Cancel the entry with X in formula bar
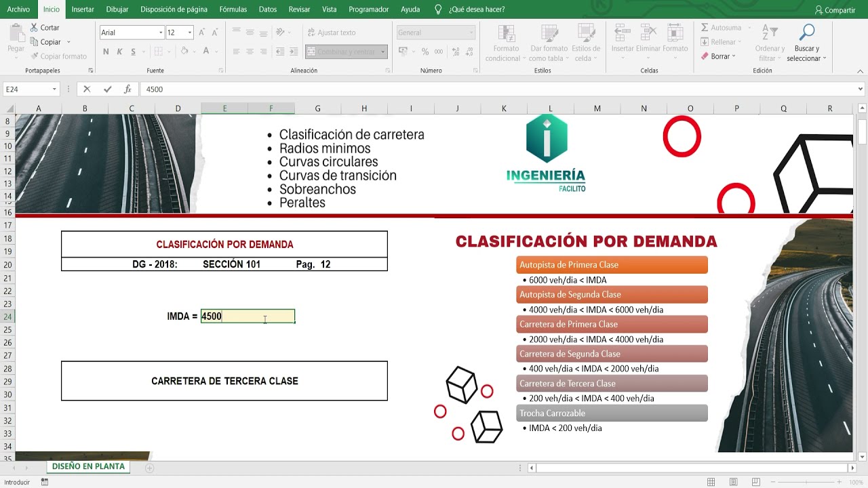 click(x=87, y=89)
